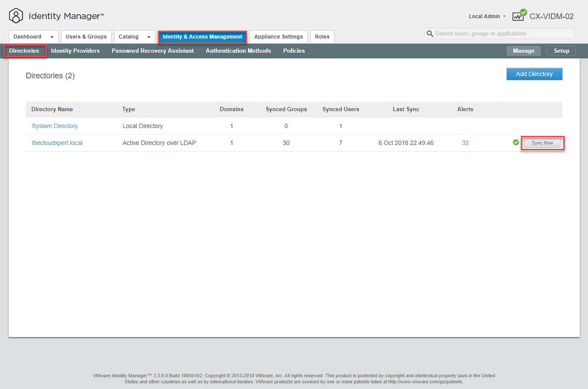The width and height of the screenshot is (588, 389).
Task: Open the Users & Groups tab
Action: point(86,37)
